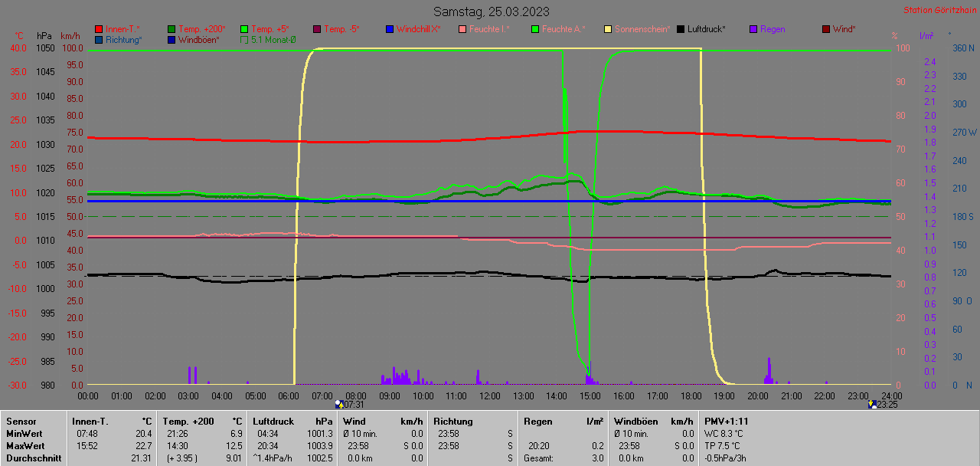Click the Feuchte A. legend label
980x466 pixels.
tap(563, 29)
